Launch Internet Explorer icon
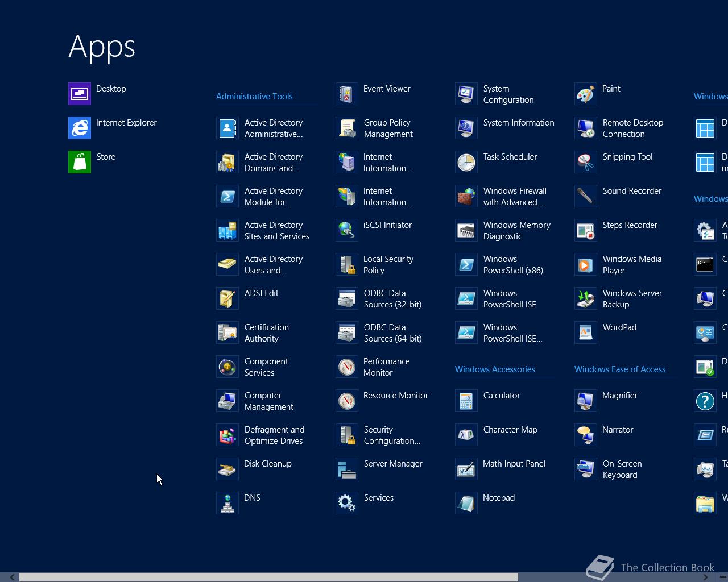 [80, 128]
